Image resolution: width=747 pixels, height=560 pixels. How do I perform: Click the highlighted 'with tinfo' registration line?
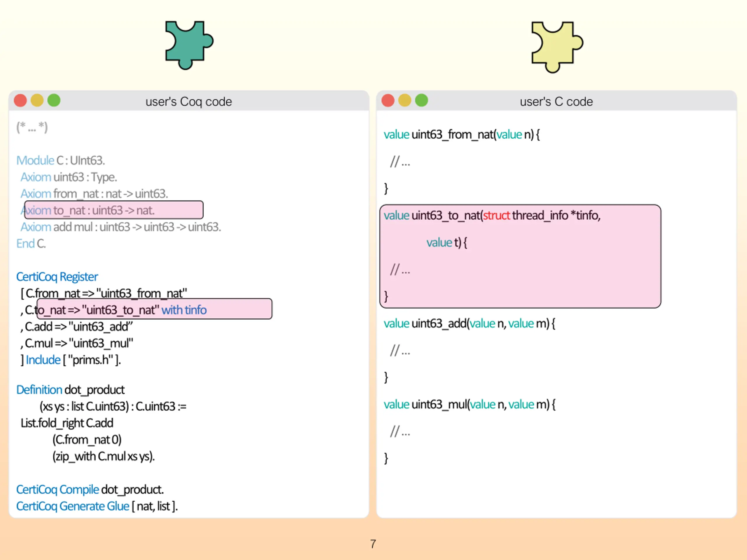(154, 309)
